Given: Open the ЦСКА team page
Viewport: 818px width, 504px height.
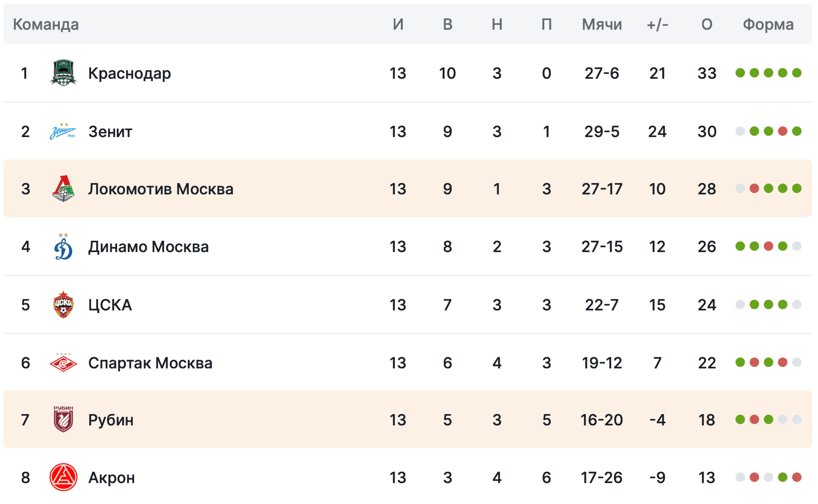Looking at the screenshot, I should [x=110, y=305].
